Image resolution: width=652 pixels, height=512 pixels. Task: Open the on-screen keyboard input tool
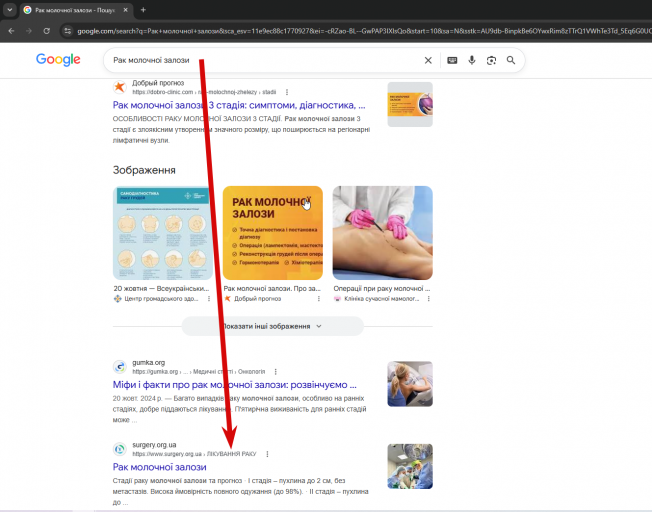click(x=452, y=60)
